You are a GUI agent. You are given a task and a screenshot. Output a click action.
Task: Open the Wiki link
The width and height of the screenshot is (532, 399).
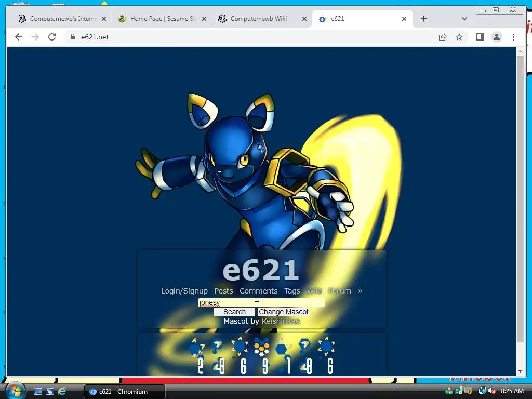click(x=314, y=291)
